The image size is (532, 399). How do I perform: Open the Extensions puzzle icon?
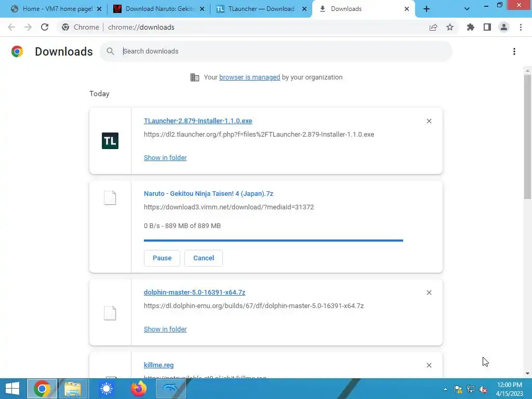click(x=470, y=27)
